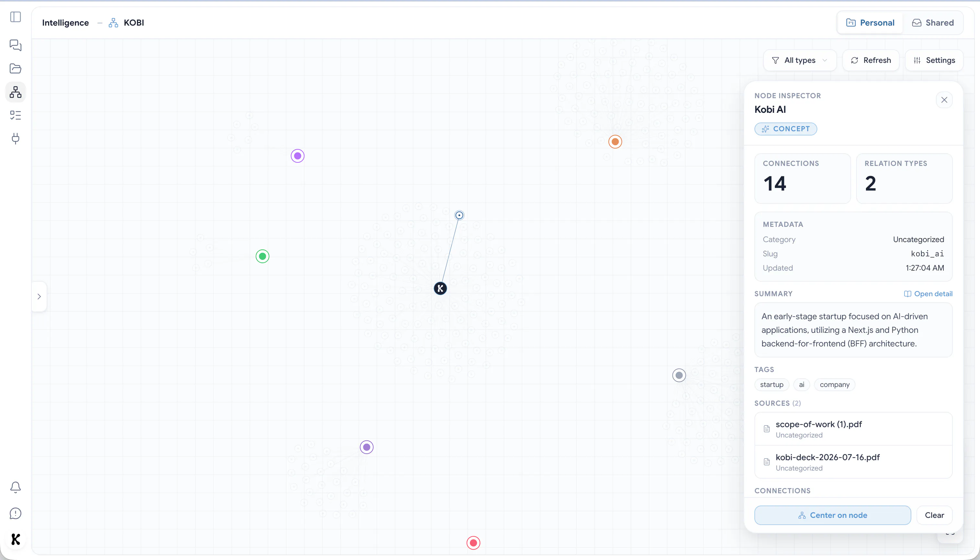Click the ai tag
980x560 pixels.
(x=801, y=385)
